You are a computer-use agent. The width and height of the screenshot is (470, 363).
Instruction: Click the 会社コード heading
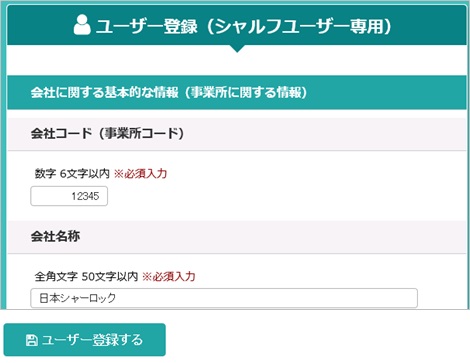pos(61,134)
